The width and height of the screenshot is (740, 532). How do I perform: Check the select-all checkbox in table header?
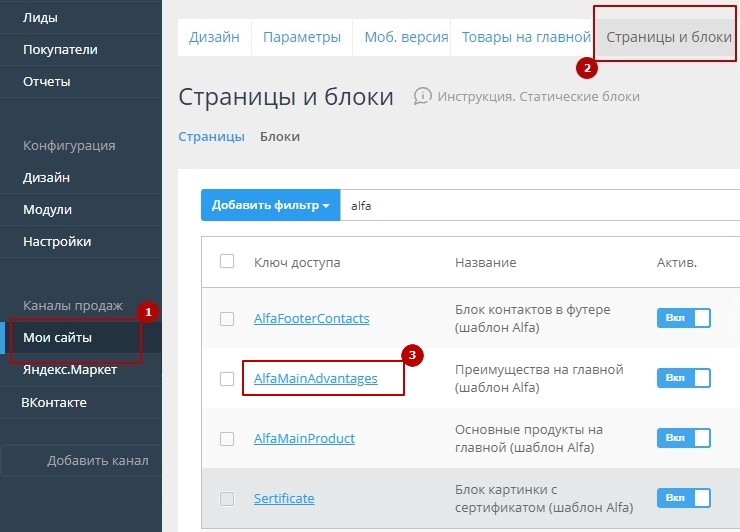(227, 261)
